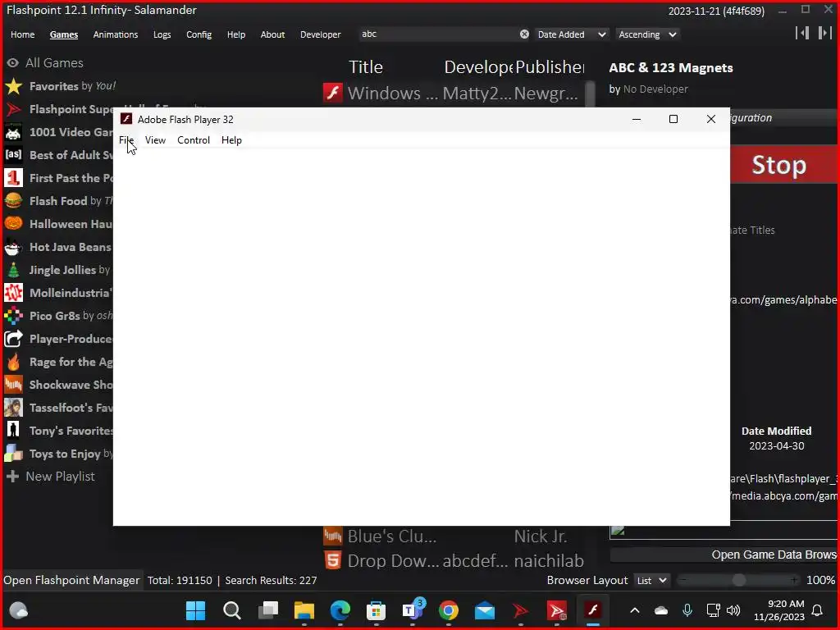Open the Mail app from the taskbar
840x630 pixels.
coord(485,610)
